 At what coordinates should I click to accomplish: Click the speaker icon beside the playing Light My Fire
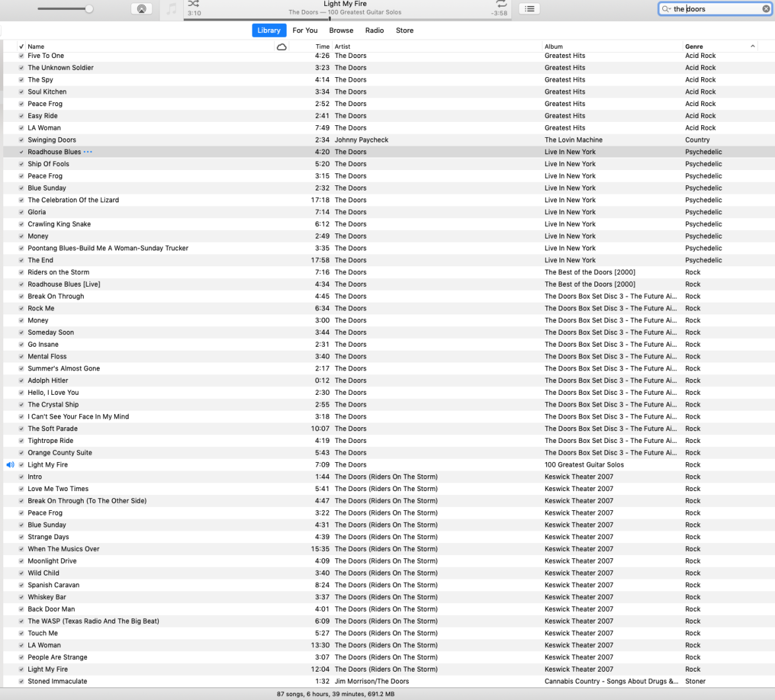coord(10,465)
